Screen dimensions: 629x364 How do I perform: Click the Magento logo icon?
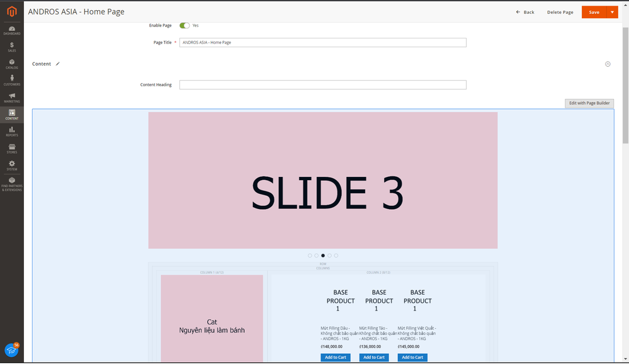tap(11, 11)
